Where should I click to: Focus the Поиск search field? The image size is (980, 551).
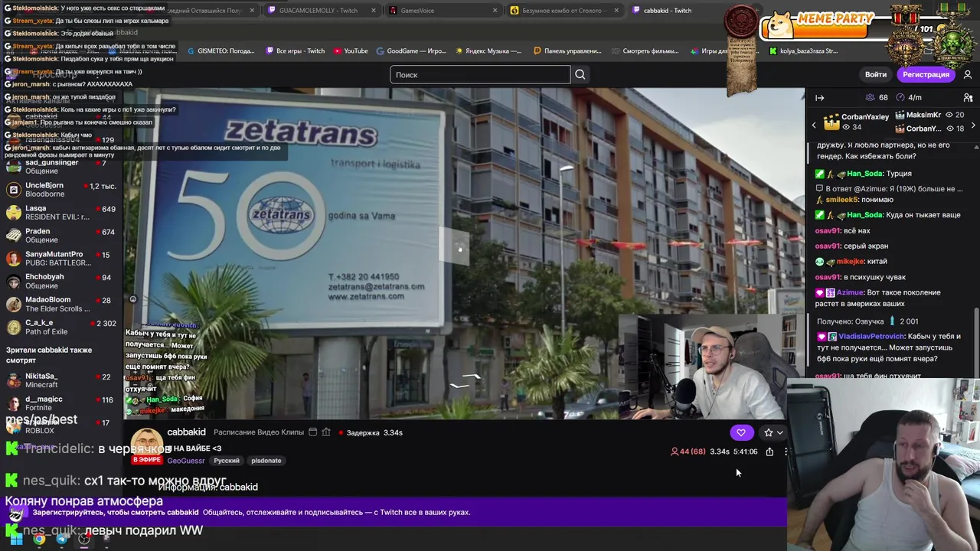coord(480,74)
